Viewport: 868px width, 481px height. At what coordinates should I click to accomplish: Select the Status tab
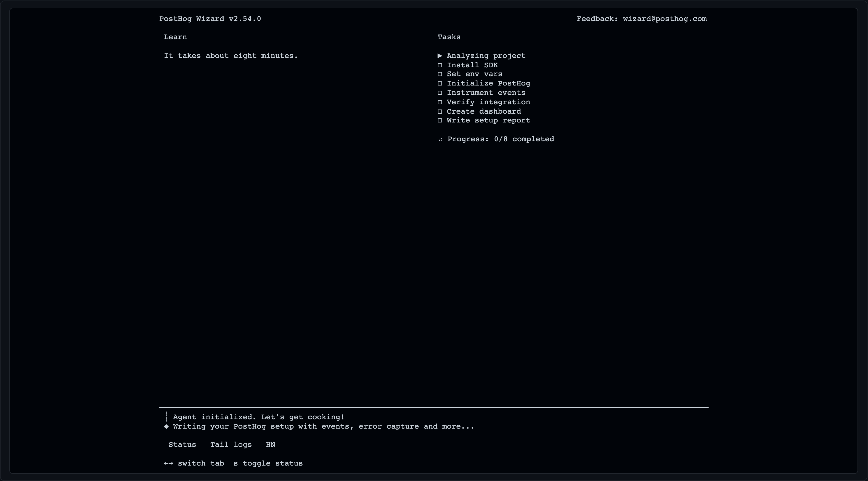[x=182, y=445]
